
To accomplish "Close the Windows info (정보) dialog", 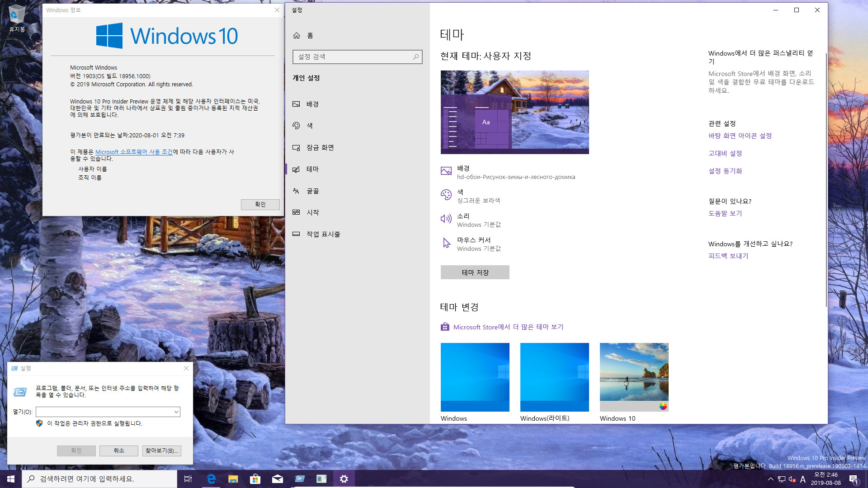I will pyautogui.click(x=277, y=10).
